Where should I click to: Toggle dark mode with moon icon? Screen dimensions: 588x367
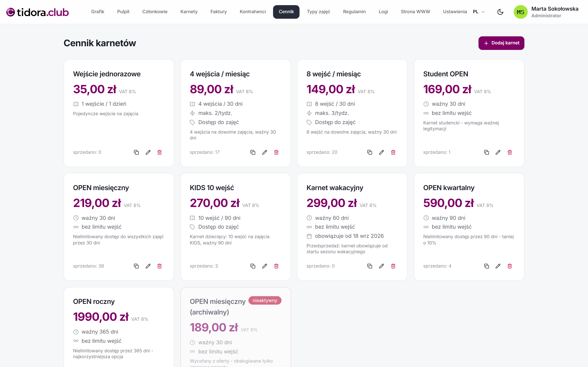coord(500,12)
